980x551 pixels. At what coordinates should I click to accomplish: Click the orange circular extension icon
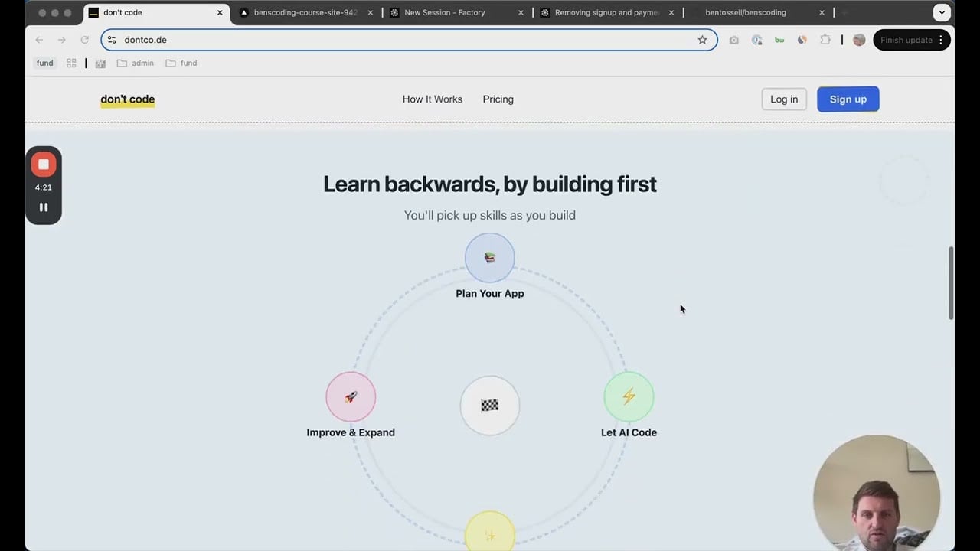(x=802, y=40)
